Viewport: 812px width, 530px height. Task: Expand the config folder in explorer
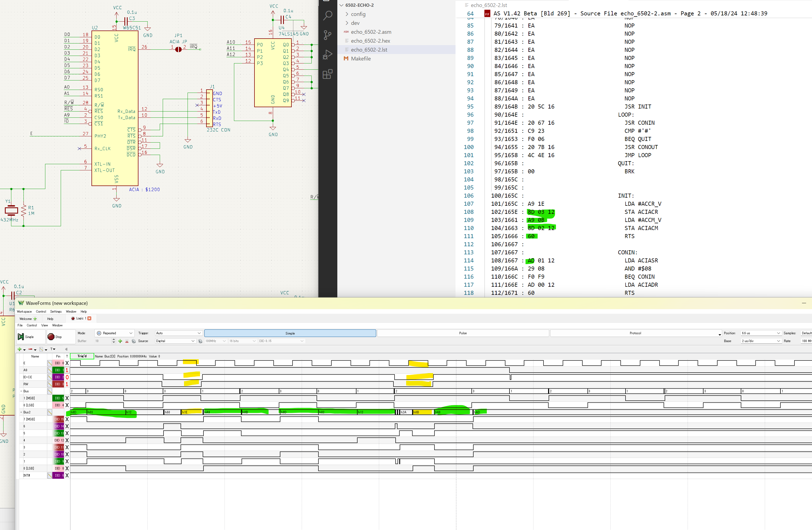click(347, 14)
